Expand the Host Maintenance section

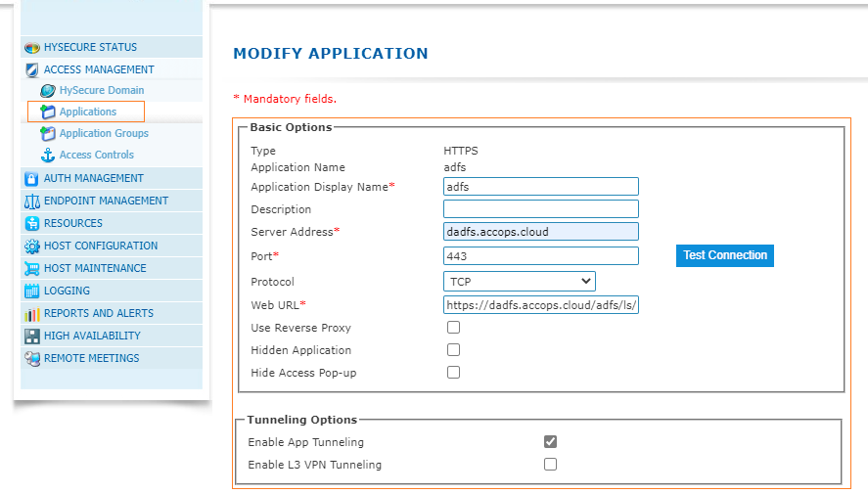(x=95, y=269)
